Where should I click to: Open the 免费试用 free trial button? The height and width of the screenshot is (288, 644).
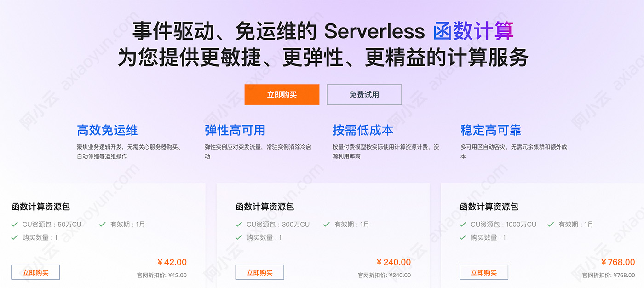point(364,94)
